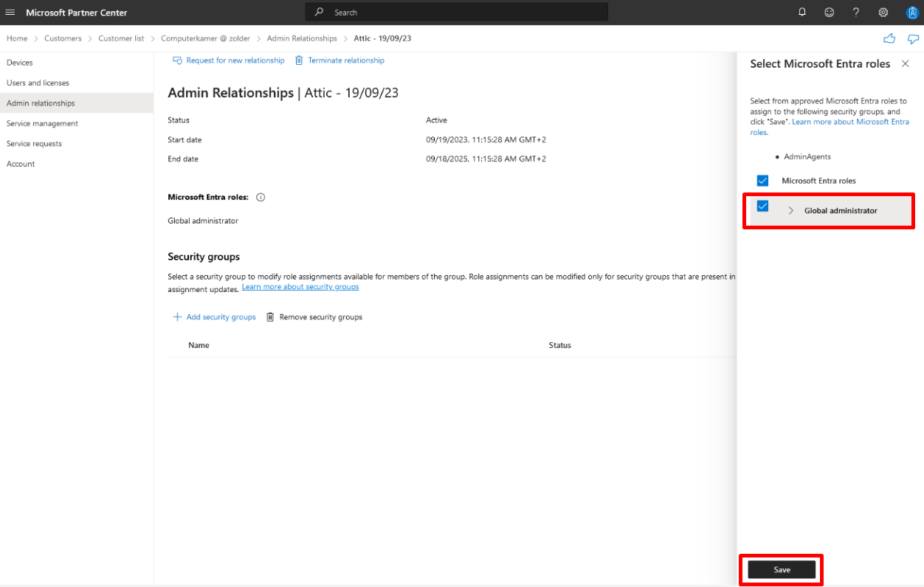This screenshot has width=924, height=587.
Task: Open Learn more about security groups link
Action: click(x=300, y=287)
